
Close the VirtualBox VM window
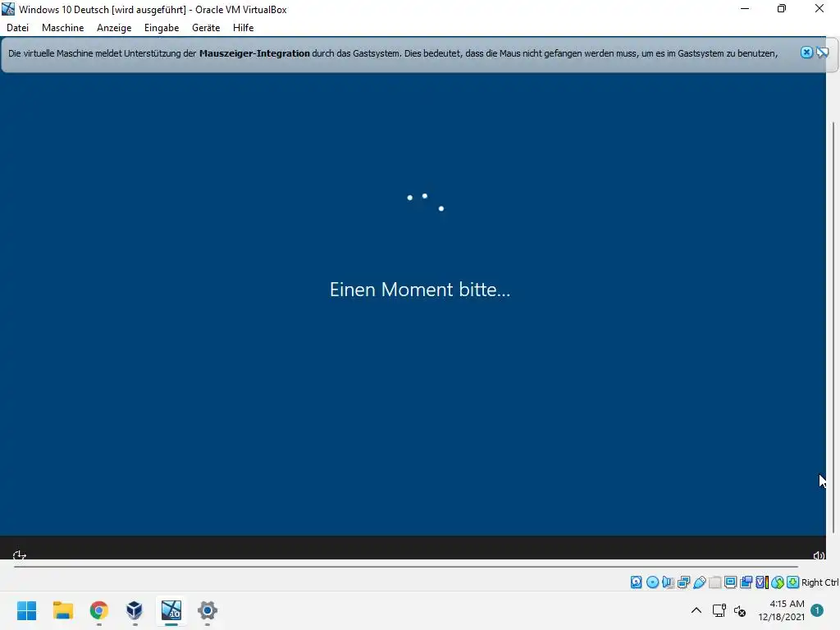[x=819, y=9]
